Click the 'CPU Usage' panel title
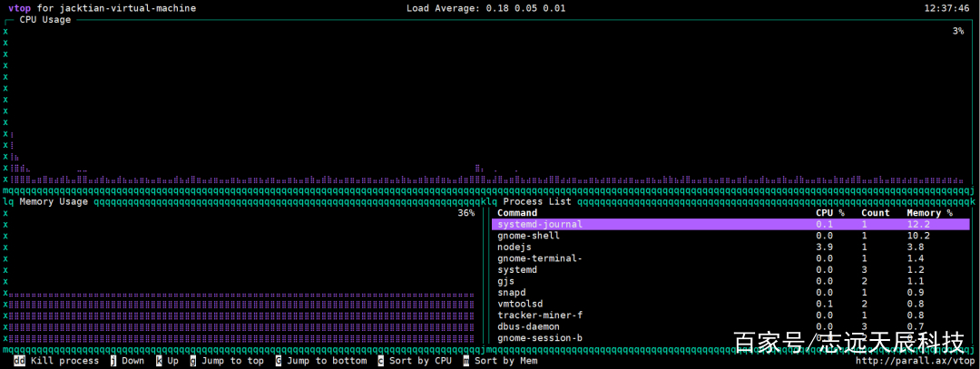This screenshot has width=980, height=369. coord(45,19)
